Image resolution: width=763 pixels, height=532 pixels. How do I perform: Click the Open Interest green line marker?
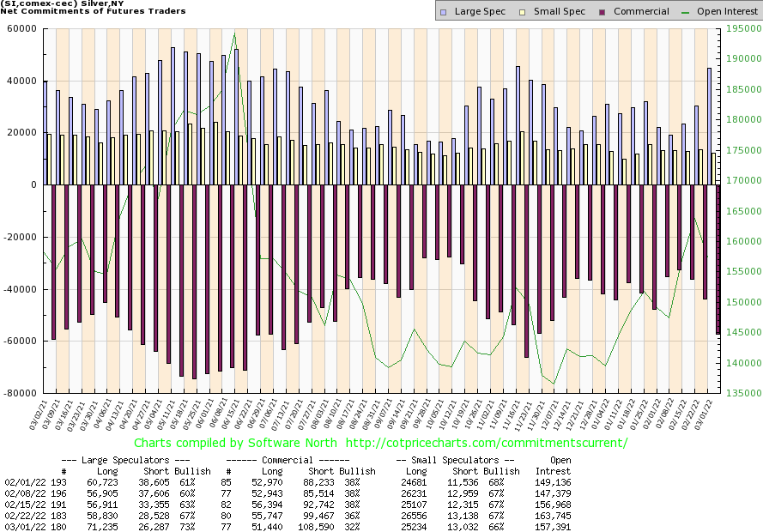click(x=687, y=11)
